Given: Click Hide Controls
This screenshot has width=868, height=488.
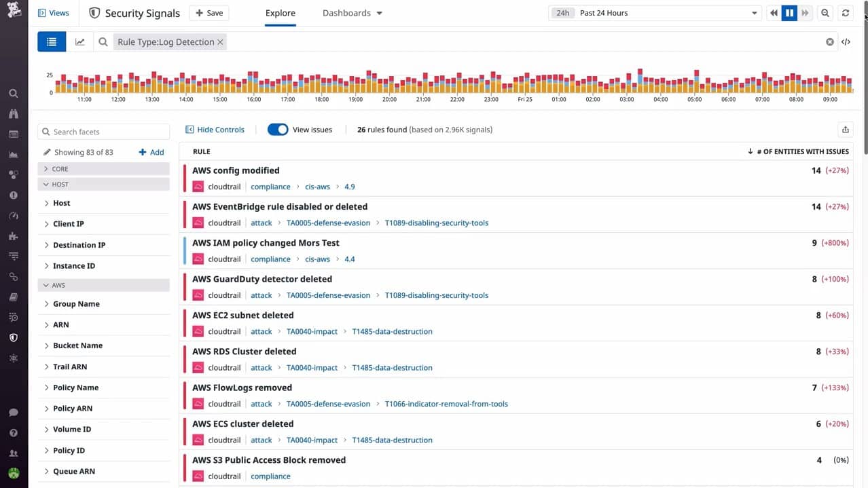Looking at the screenshot, I should pyautogui.click(x=215, y=130).
